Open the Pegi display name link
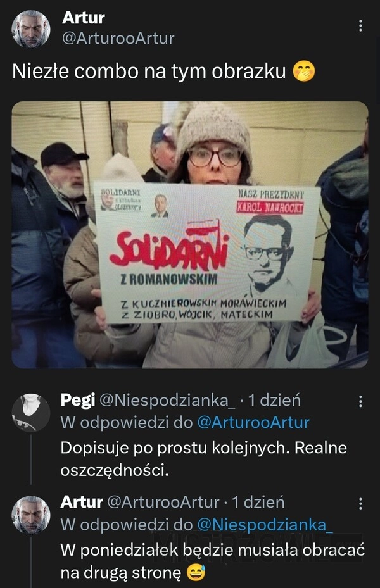 78,401
